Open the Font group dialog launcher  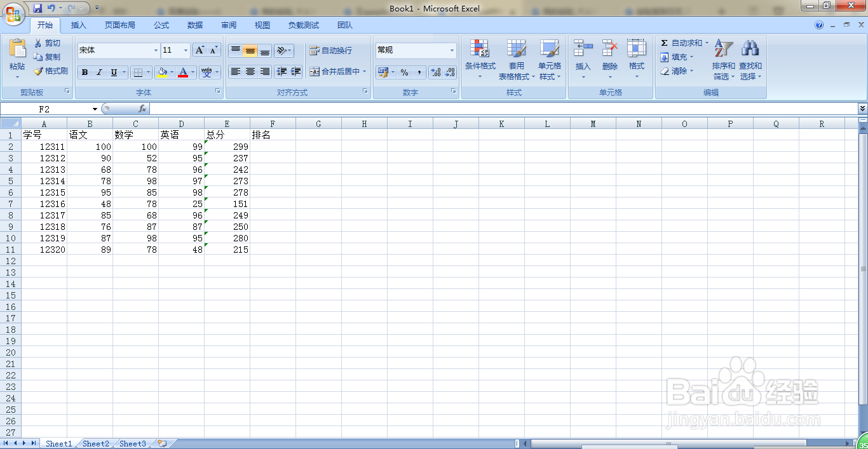tap(218, 92)
